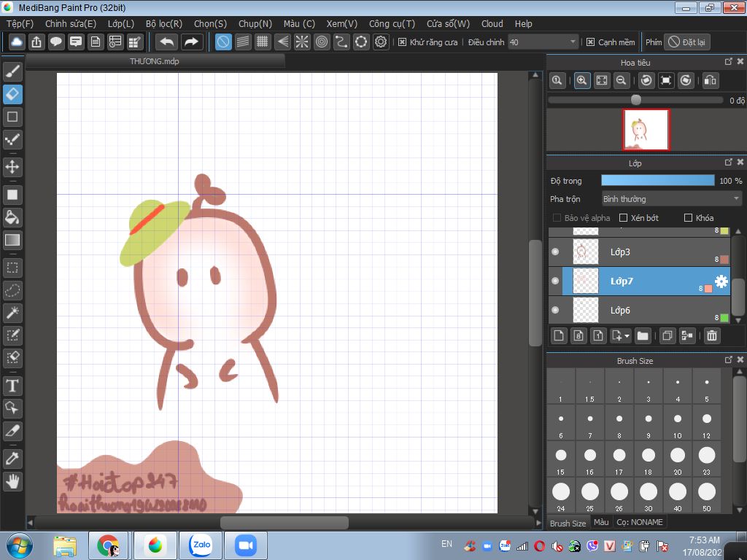Click the Đặt lại button
747x560 pixels.
[x=686, y=42]
